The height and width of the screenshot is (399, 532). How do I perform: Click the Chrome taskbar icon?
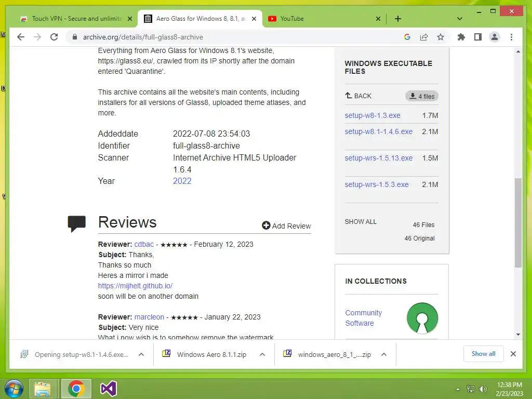76,389
